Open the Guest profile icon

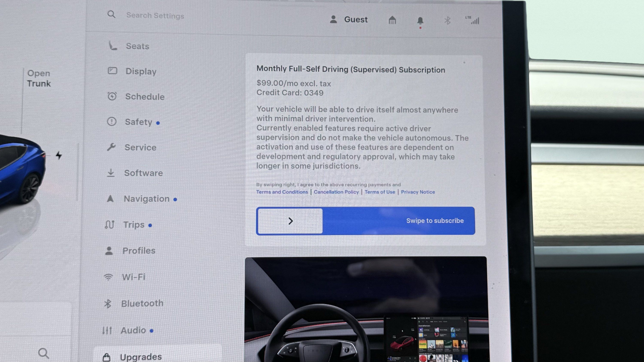coord(333,19)
